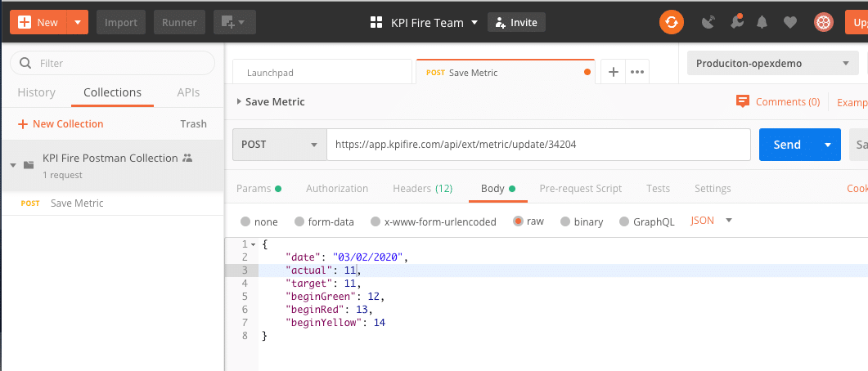Open the notifications bell

[763, 22]
